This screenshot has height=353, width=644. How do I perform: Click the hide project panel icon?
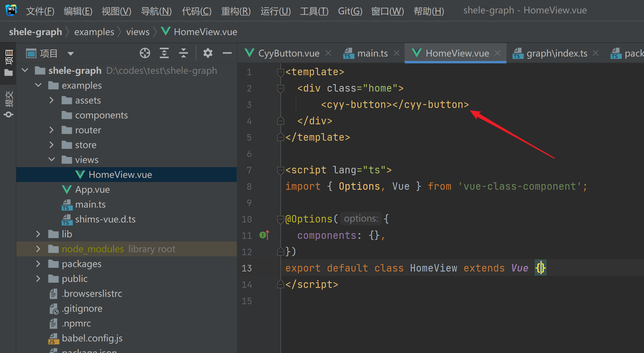(227, 53)
